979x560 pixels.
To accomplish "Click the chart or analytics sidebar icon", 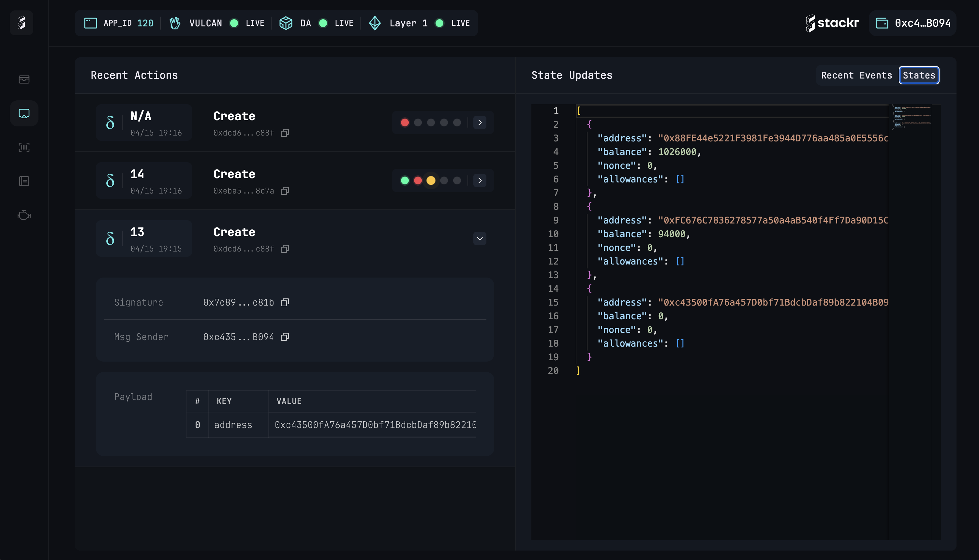I will tap(23, 147).
